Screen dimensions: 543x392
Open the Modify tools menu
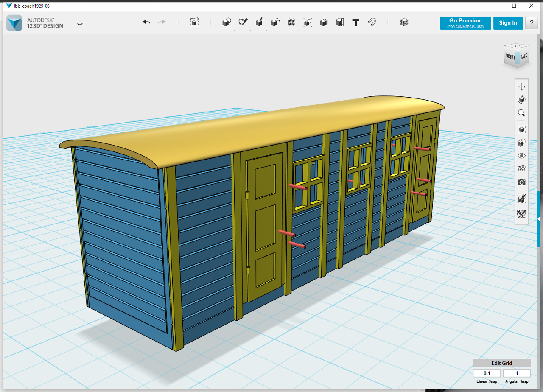coord(275,22)
